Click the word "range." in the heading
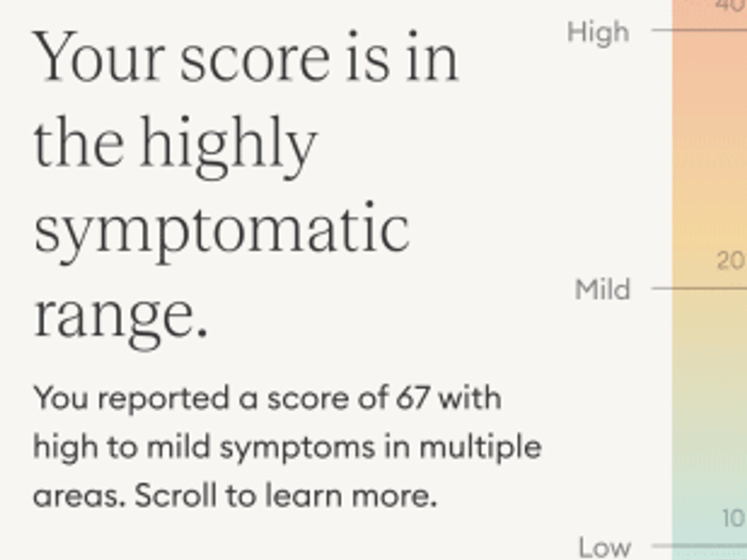 pos(120,316)
